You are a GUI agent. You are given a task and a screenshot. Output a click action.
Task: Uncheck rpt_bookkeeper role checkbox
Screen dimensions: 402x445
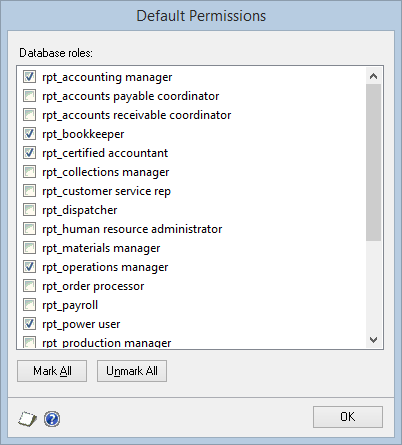29,134
